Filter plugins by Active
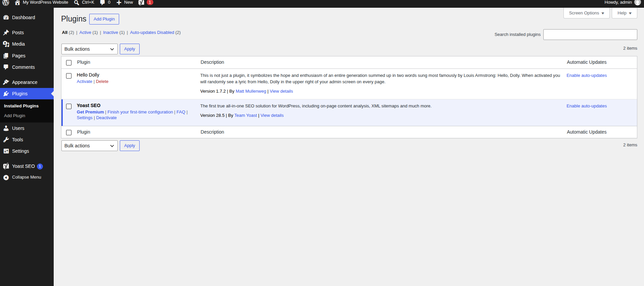Image resolution: width=644 pixels, height=286 pixels. tap(85, 33)
